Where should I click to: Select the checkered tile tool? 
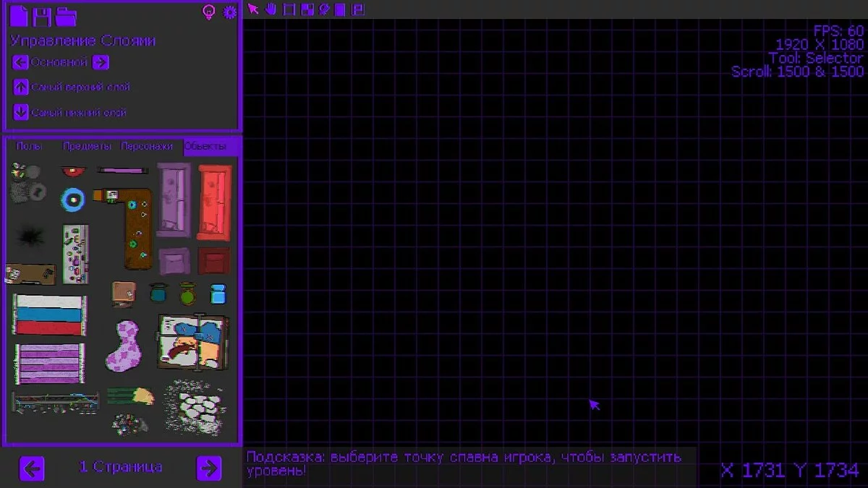pos(307,9)
